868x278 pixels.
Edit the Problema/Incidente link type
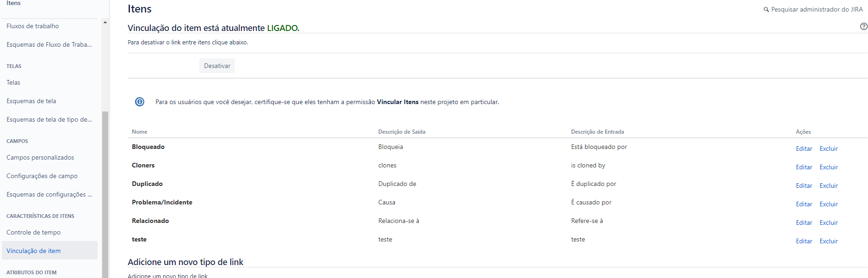[x=804, y=204]
